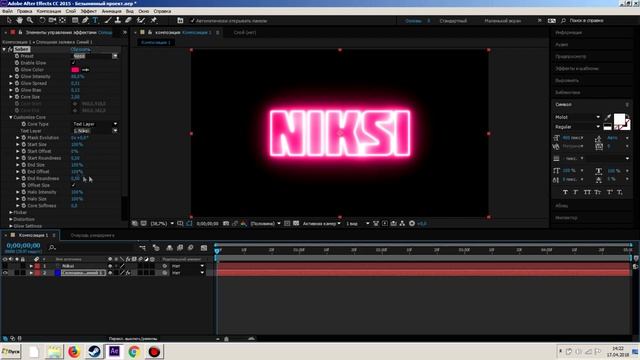This screenshot has width=640, height=360.
Task: Switch to the Композиция 1 timeline tab
Action: [33, 236]
